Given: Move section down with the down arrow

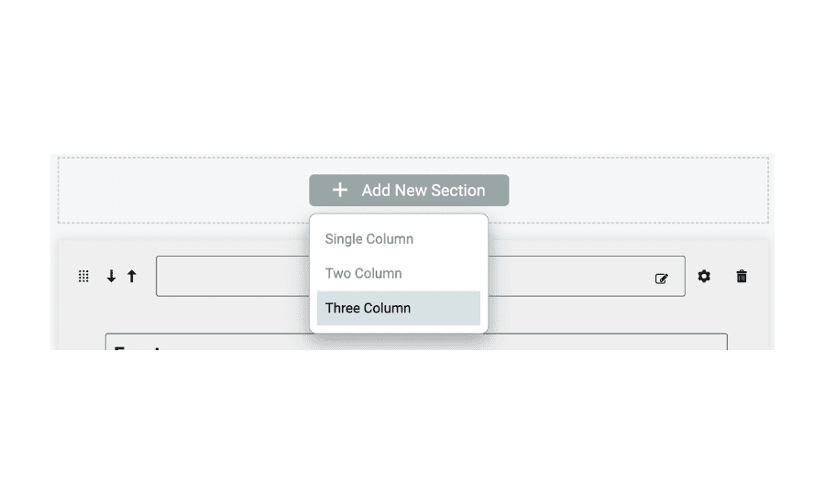Looking at the screenshot, I should coord(111,276).
